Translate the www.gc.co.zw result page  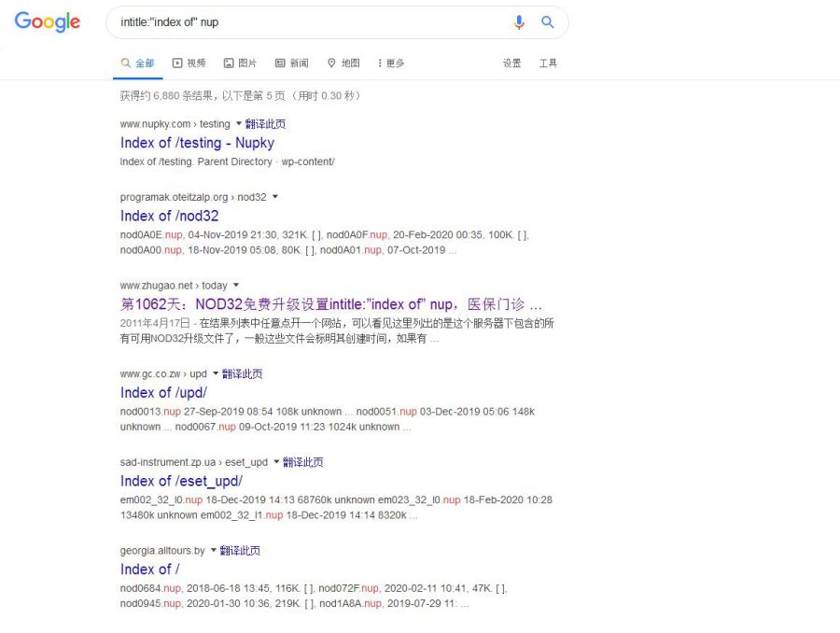point(242,373)
